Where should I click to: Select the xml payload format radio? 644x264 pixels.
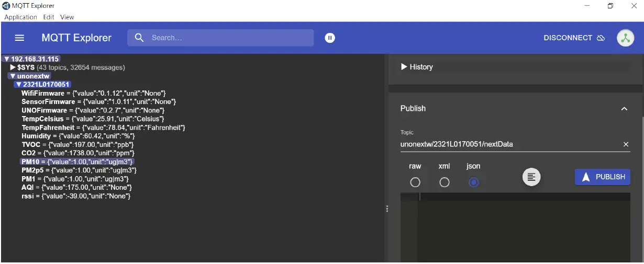coord(445,182)
